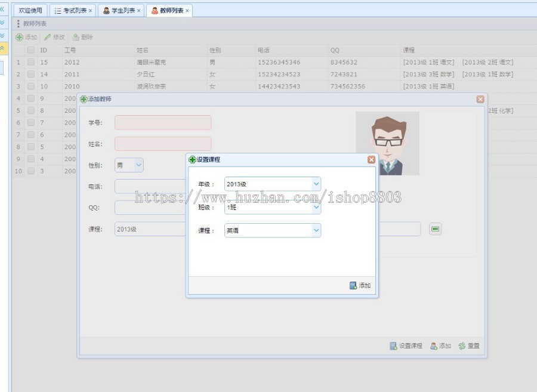Click the 设置课程 book icon in dialog footer

coord(393,345)
